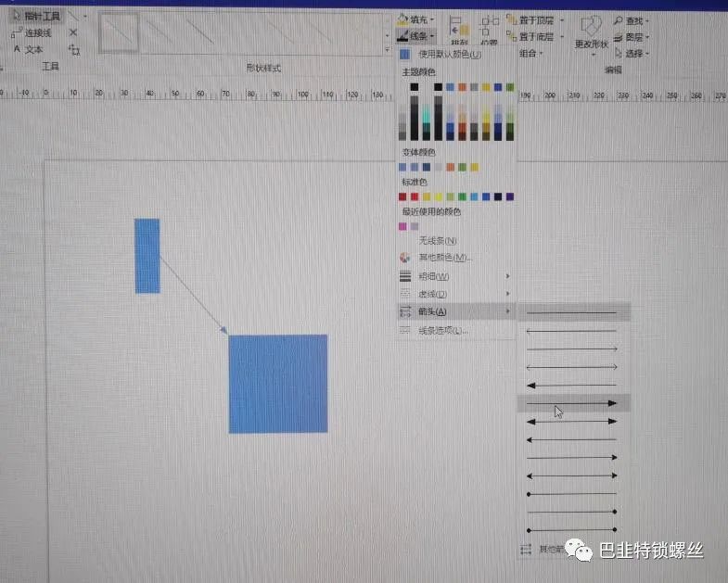
Task: Click the X connection point tool icon
Action: point(73,32)
